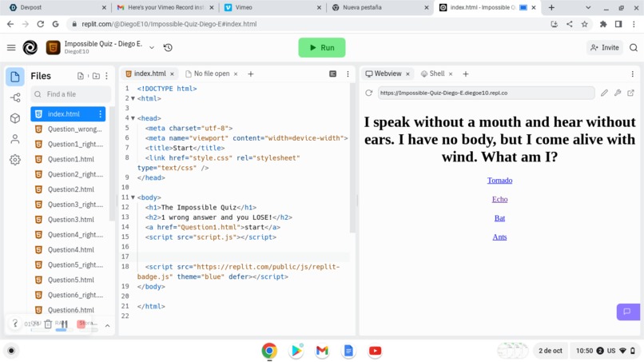Reload the webview page
Viewport: 644px width, 362px height.
click(x=369, y=93)
